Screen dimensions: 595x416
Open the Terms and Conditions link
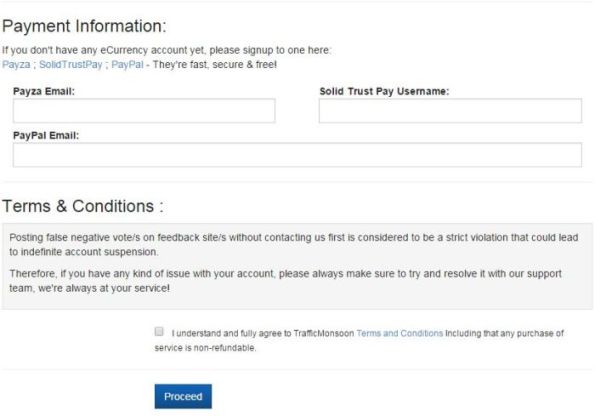pos(400,333)
